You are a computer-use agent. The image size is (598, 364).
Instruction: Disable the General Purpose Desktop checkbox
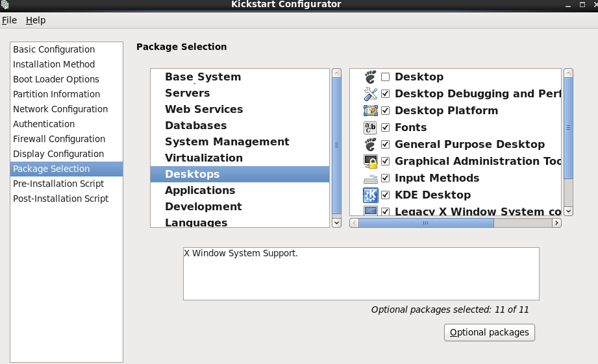(386, 145)
